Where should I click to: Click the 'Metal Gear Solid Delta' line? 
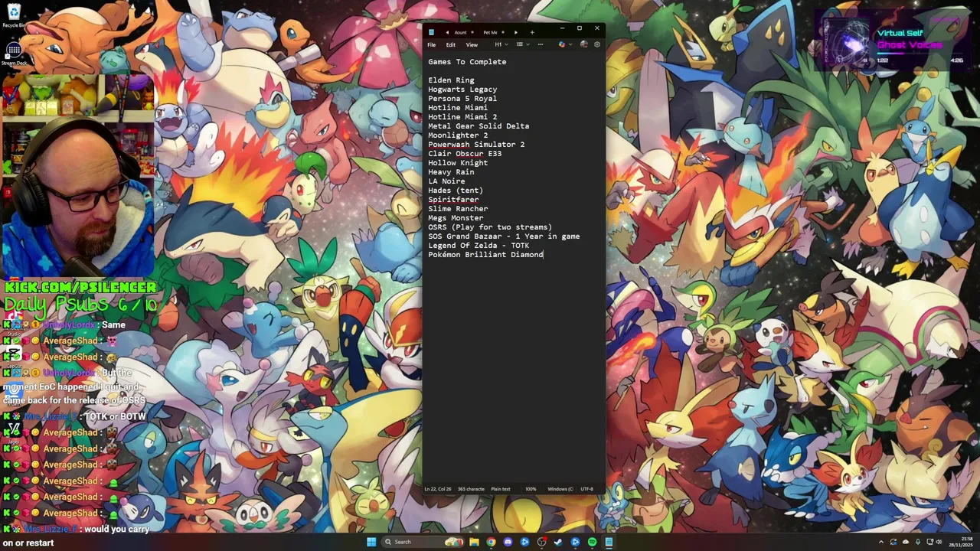pos(479,126)
